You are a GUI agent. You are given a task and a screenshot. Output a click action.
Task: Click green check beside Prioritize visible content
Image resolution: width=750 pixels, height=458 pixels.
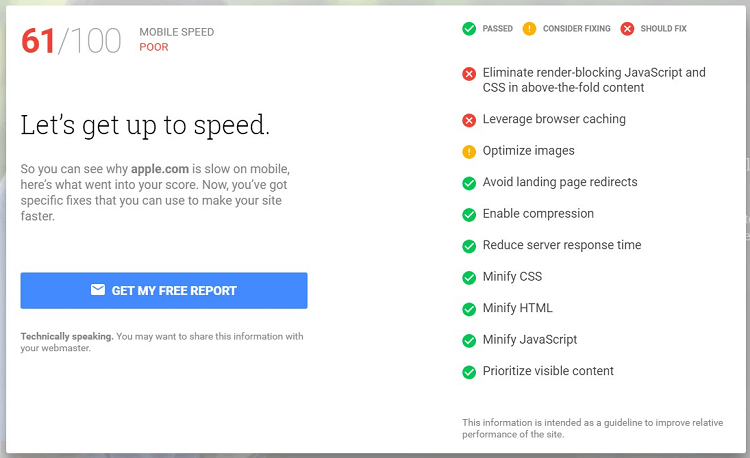469,372
